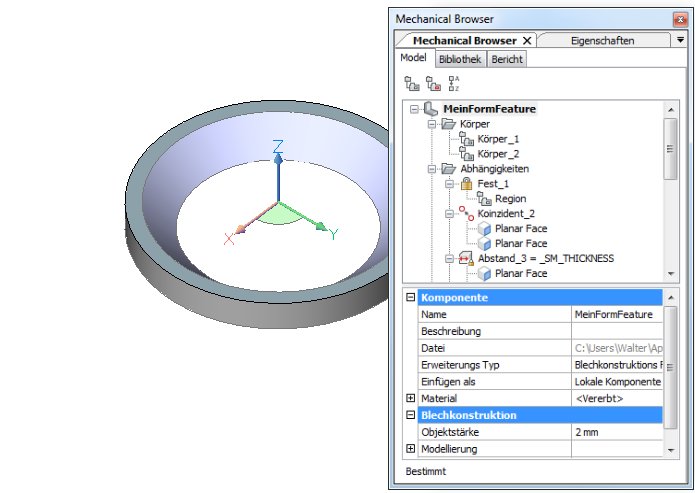This screenshot has width=695, height=493.
Task: Click the Fest_1 lock constraint icon
Action: 466,184
